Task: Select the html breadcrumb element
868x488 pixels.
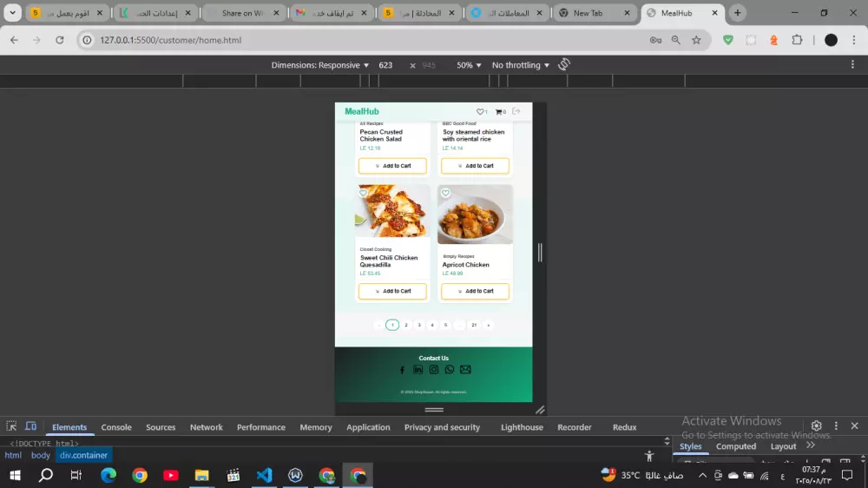Action: [x=13, y=455]
